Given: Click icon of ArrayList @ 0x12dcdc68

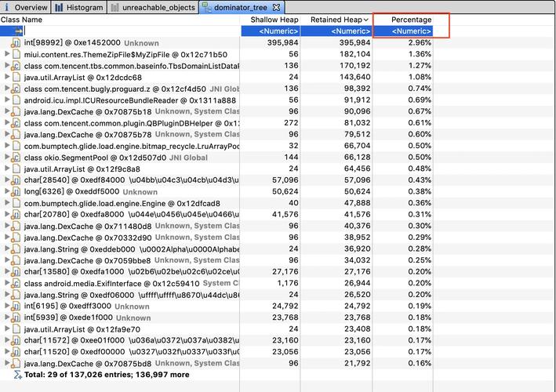Looking at the screenshot, I should [16, 77].
